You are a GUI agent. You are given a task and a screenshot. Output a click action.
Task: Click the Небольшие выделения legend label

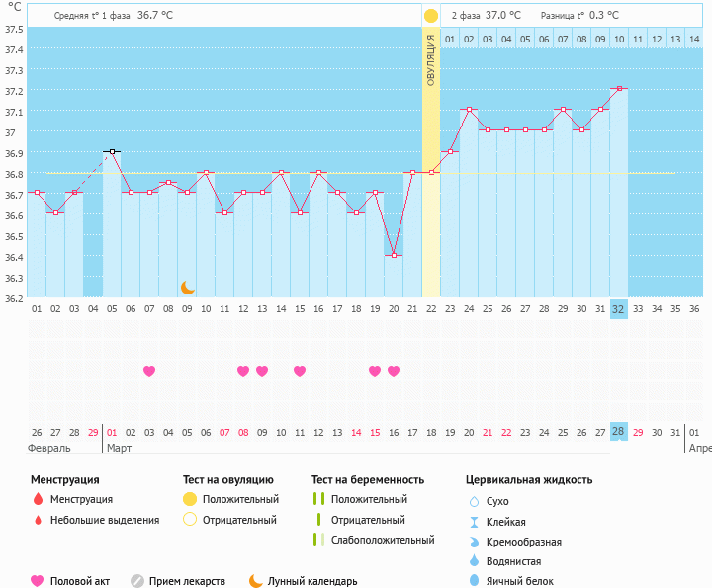105,520
